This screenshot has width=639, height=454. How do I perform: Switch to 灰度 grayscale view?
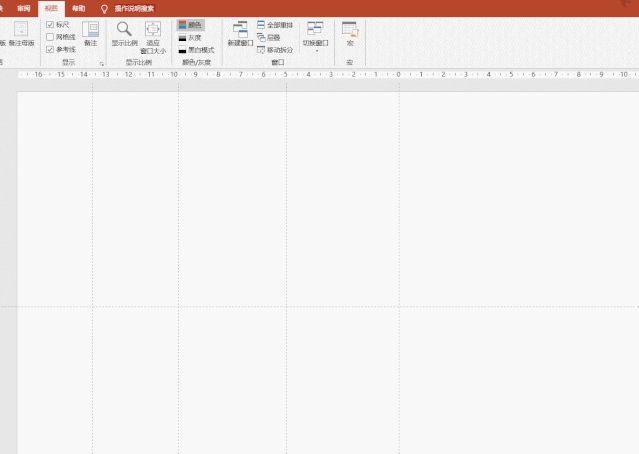pos(190,37)
